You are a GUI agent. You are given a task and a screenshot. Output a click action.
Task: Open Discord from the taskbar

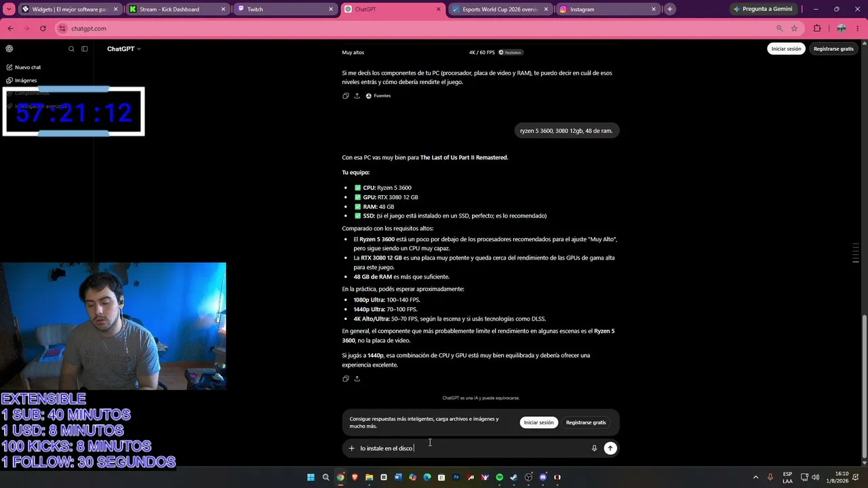click(543, 477)
